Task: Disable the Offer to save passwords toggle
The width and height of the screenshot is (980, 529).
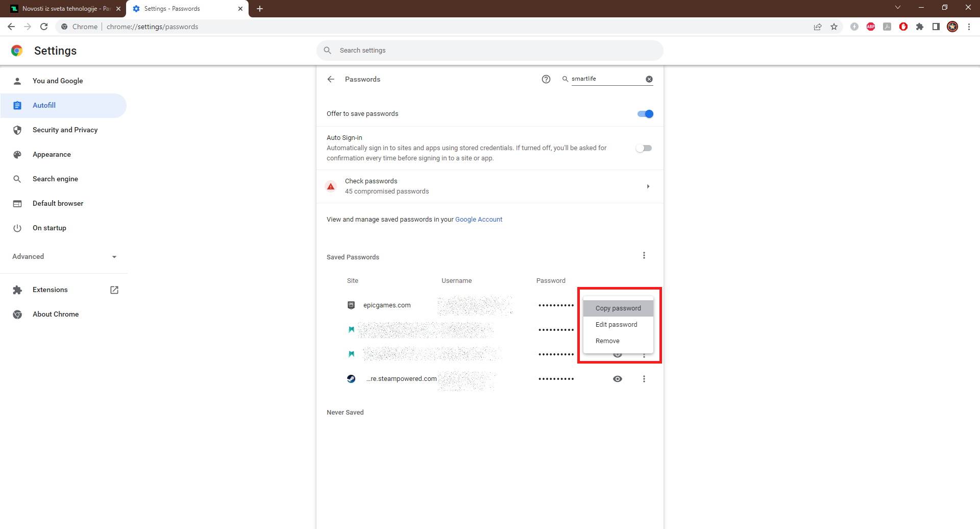Action: tap(645, 113)
